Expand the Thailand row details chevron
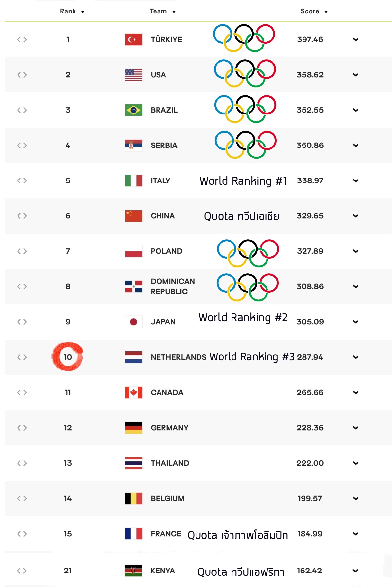Screen dimensions: 392x588 pos(356,463)
